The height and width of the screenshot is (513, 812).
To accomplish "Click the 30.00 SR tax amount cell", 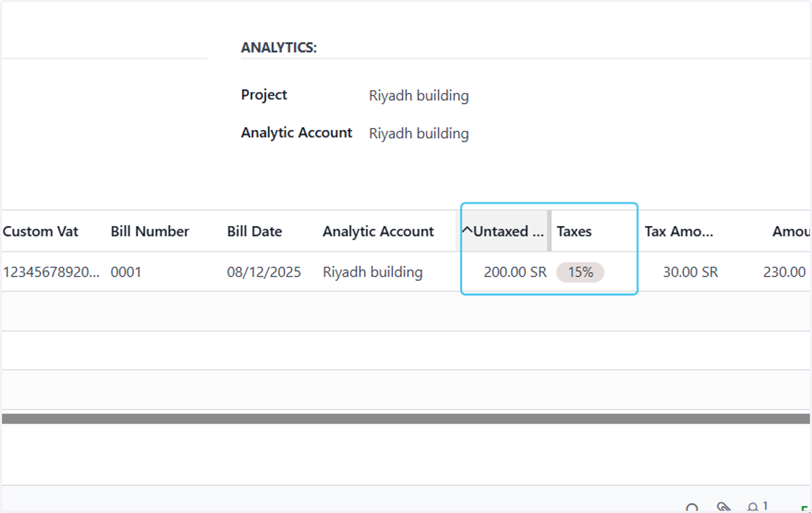I will [x=690, y=272].
